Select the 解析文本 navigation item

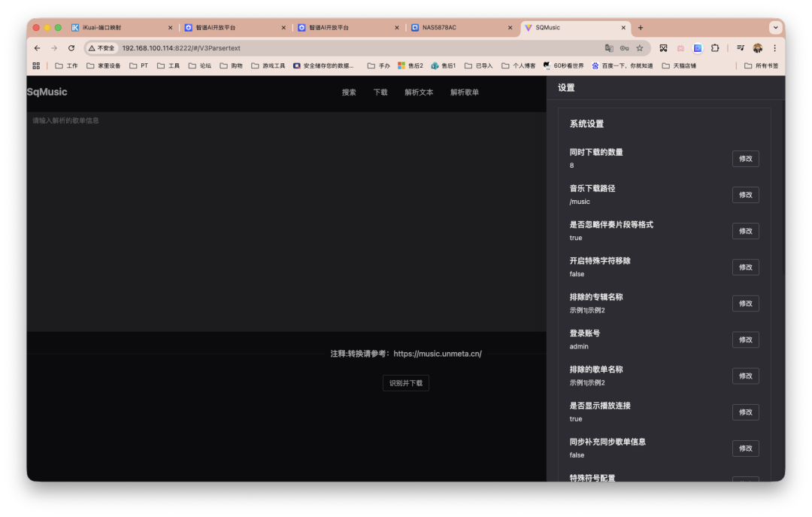click(x=418, y=92)
